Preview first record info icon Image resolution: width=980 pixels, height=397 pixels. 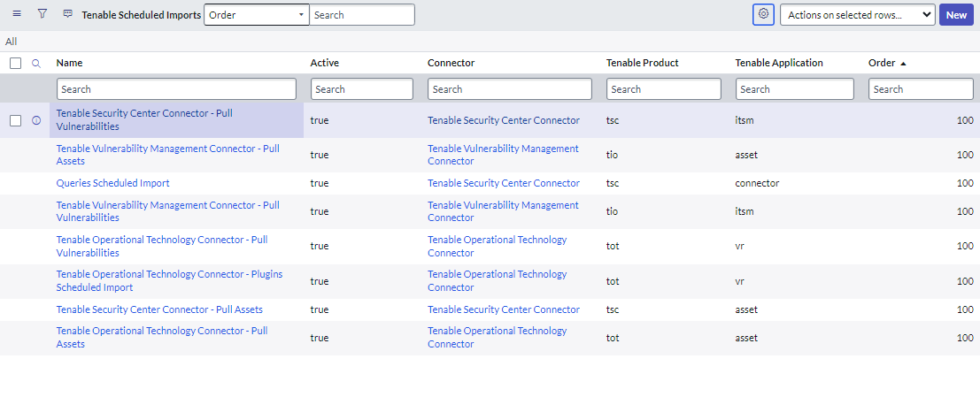36,120
